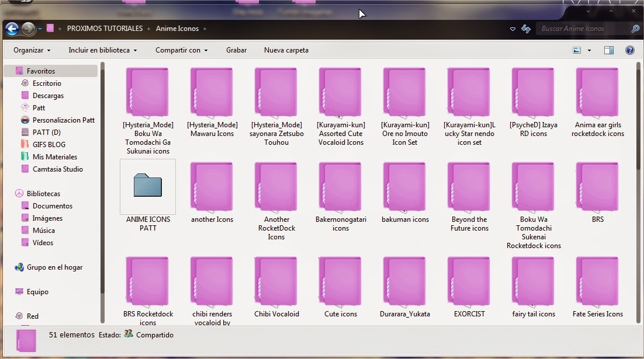Image resolution: width=644 pixels, height=359 pixels.
Task: Toggle the preview pane icon
Action: tap(609, 50)
